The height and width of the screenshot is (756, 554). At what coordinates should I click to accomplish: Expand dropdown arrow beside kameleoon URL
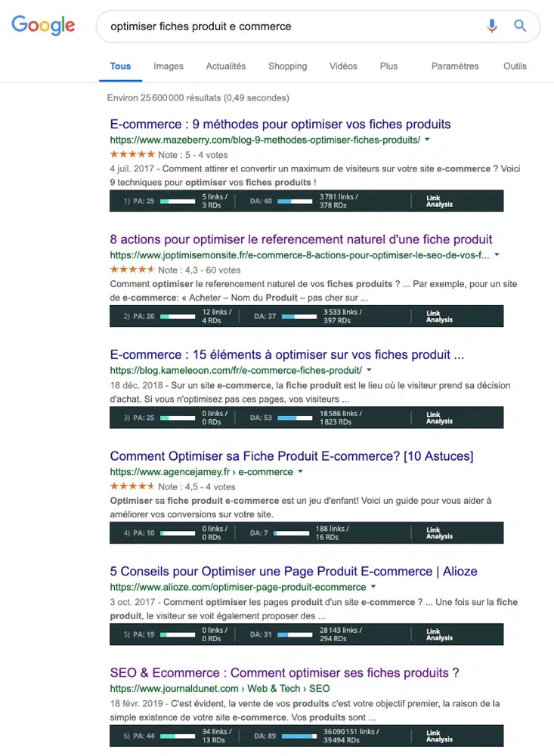(369, 370)
